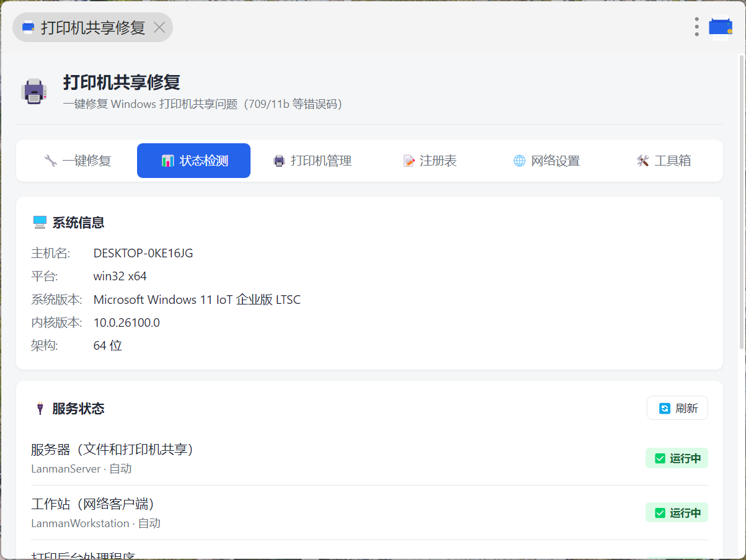Click the large printer logo beside the heading
Viewport: 746px width, 560px height.
click(x=34, y=91)
